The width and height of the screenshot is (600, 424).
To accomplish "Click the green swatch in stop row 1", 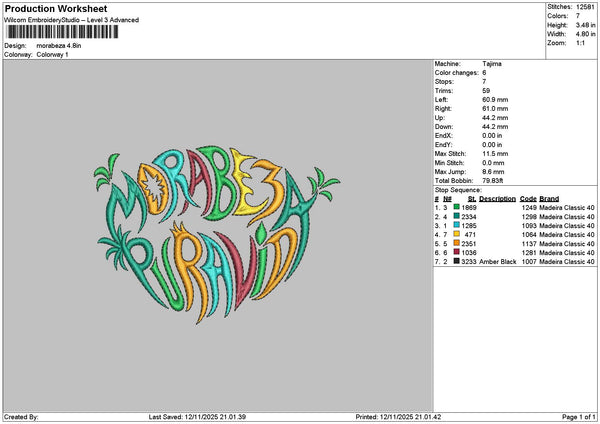I will coord(456,207).
